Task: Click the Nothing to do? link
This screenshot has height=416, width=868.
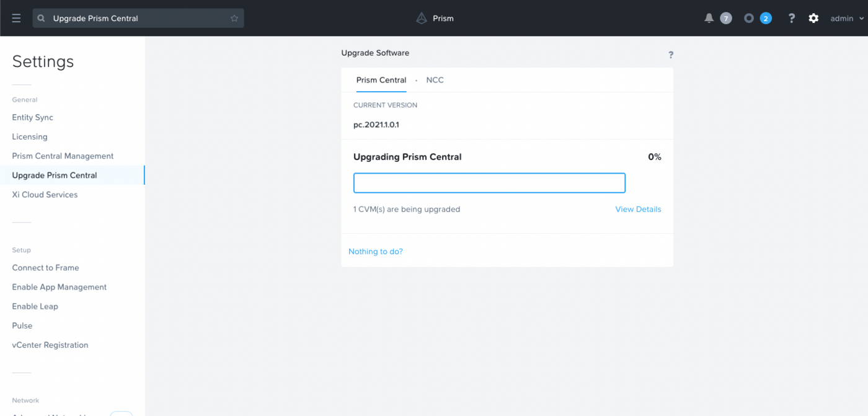Action: [x=376, y=252]
